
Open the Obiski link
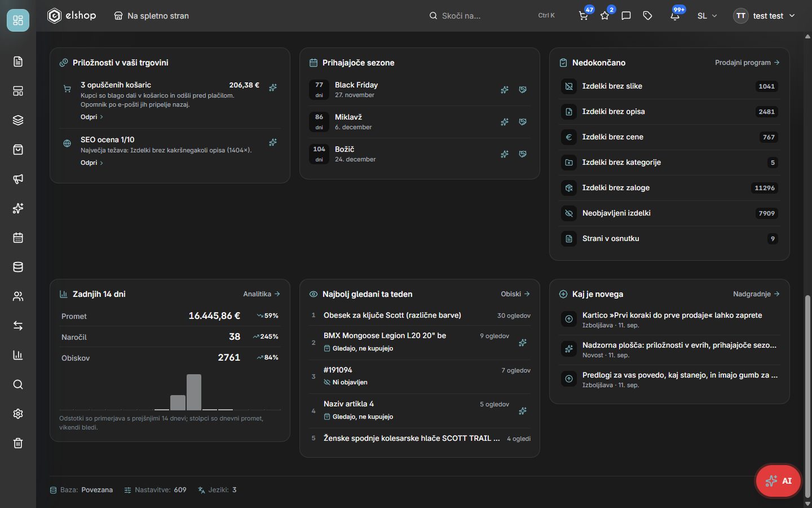click(x=515, y=294)
